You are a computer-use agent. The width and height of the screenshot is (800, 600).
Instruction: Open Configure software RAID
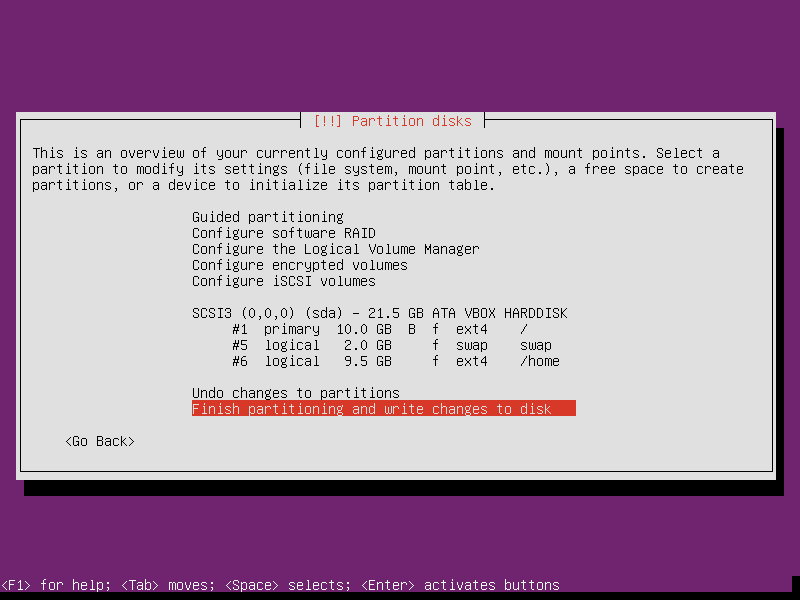coord(284,233)
